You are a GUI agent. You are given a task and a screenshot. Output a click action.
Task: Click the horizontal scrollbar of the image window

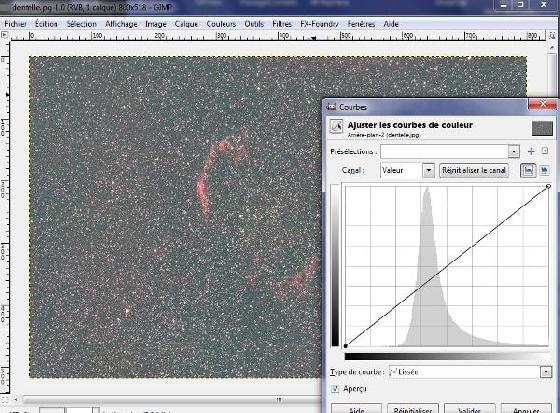(x=171, y=400)
